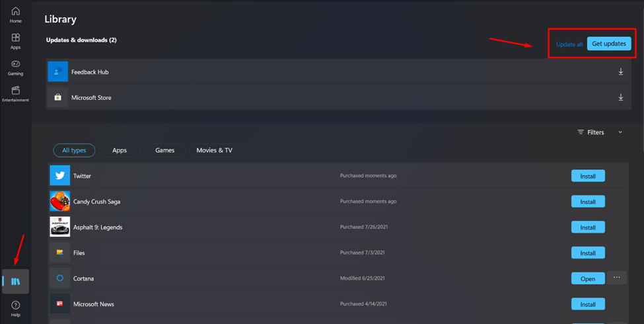Filter library by Movies & TV
Viewport: 644px width, 324px height.
[215, 151]
